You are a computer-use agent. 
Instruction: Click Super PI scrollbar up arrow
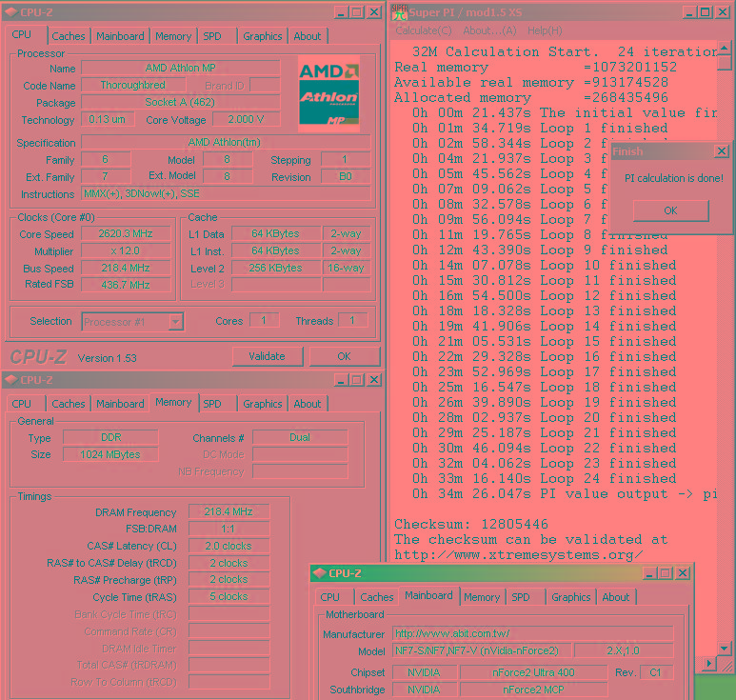725,48
